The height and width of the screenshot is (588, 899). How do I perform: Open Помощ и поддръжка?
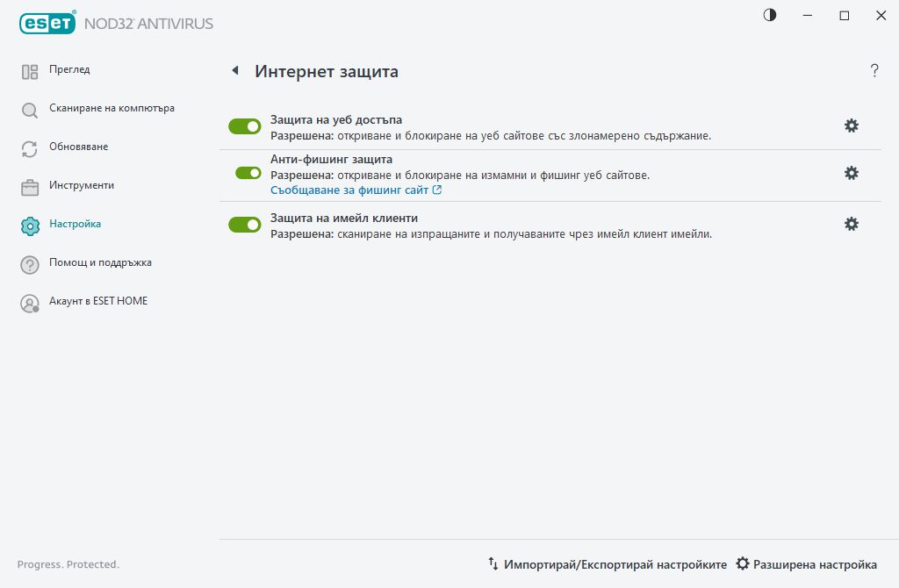[x=100, y=262]
